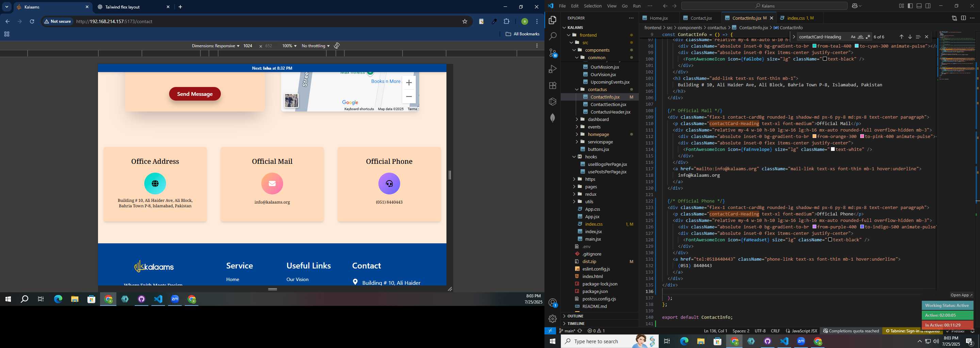Zoom out on the Google map

click(x=409, y=97)
